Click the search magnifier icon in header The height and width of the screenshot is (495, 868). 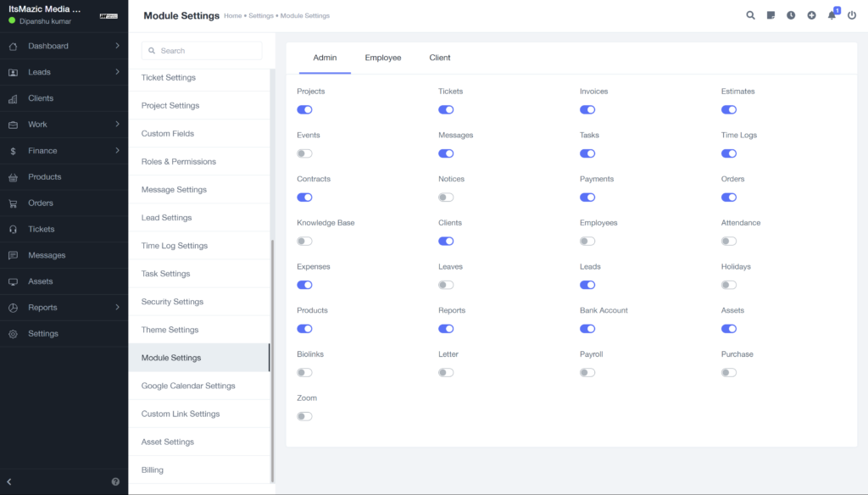[750, 15]
